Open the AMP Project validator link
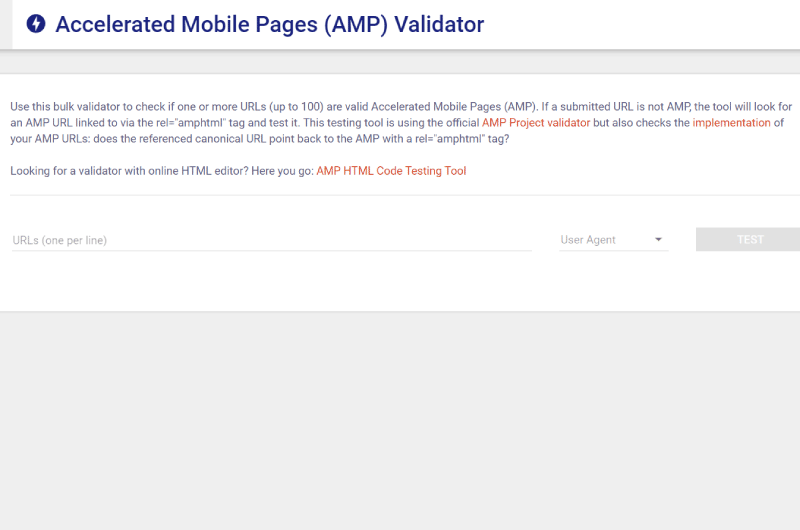Image resolution: width=800 pixels, height=530 pixels. click(x=536, y=122)
